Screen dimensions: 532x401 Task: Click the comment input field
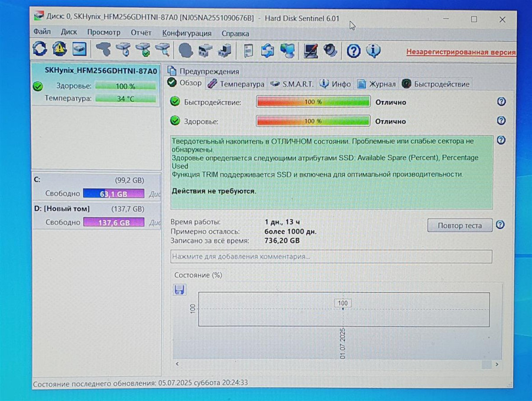click(x=331, y=256)
